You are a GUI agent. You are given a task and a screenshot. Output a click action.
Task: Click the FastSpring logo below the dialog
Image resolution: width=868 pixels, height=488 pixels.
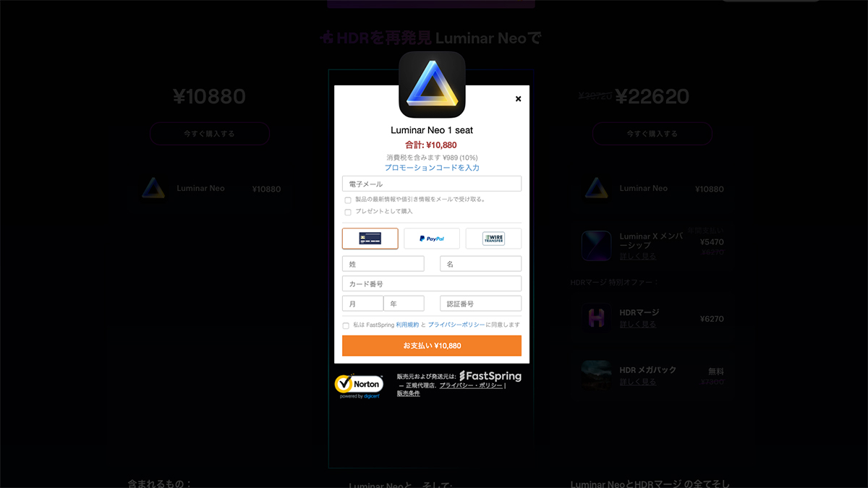[490, 377]
